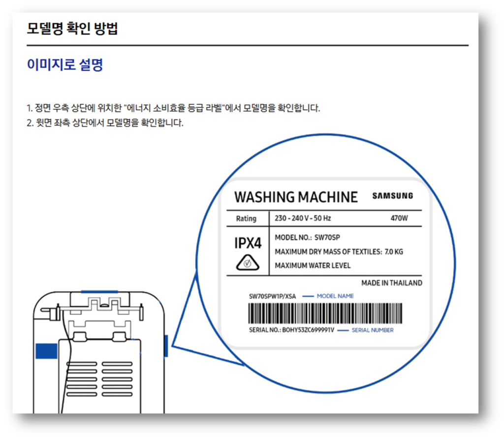Click the vent slots on the washing machine drawing
The width and height of the screenshot is (504, 439).
[99, 379]
